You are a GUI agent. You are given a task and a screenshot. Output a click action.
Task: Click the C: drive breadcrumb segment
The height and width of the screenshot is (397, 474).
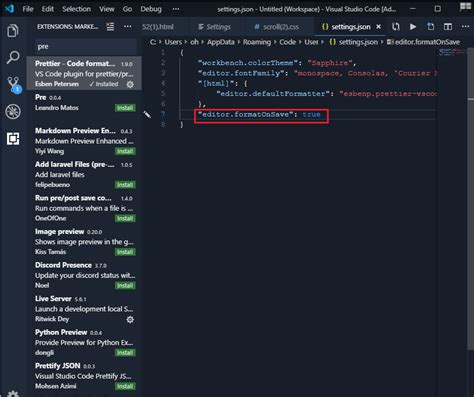click(153, 42)
